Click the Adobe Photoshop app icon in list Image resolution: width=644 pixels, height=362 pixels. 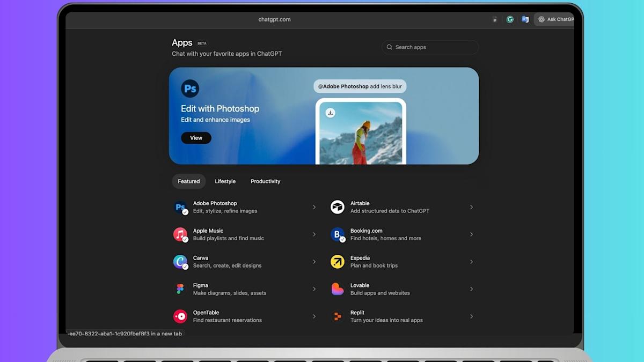[x=180, y=207]
